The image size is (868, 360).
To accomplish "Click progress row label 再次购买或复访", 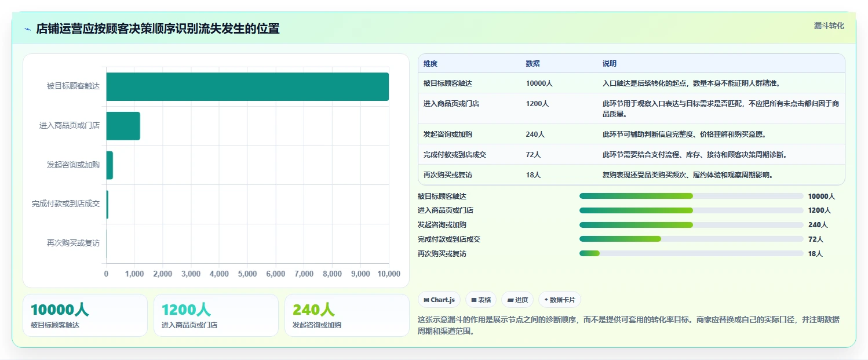I will [442, 254].
